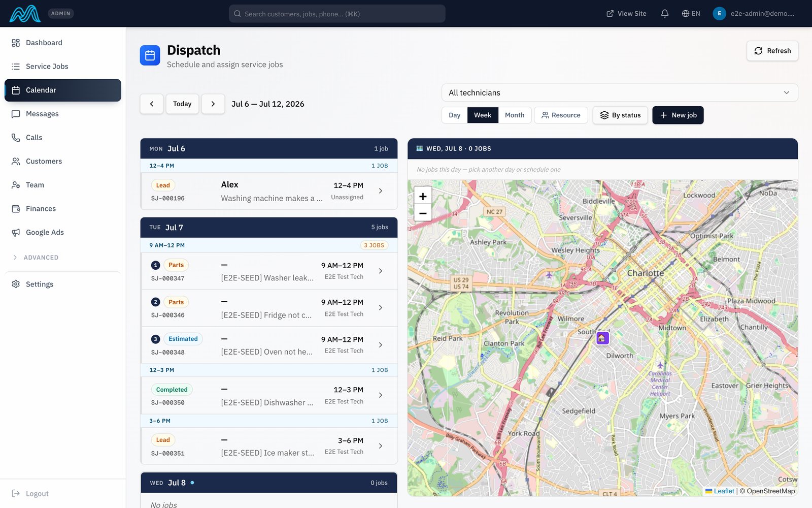Image resolution: width=812 pixels, height=508 pixels.
Task: Open job SJ-000351 chevron
Action: (x=381, y=446)
